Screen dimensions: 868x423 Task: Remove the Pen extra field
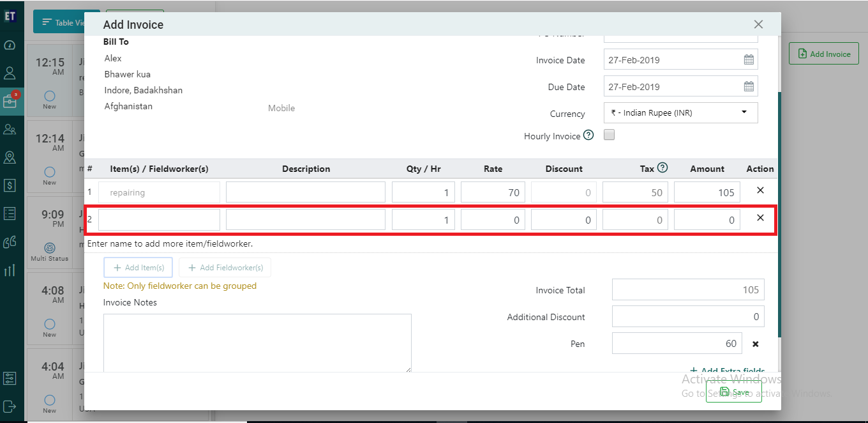click(x=756, y=344)
